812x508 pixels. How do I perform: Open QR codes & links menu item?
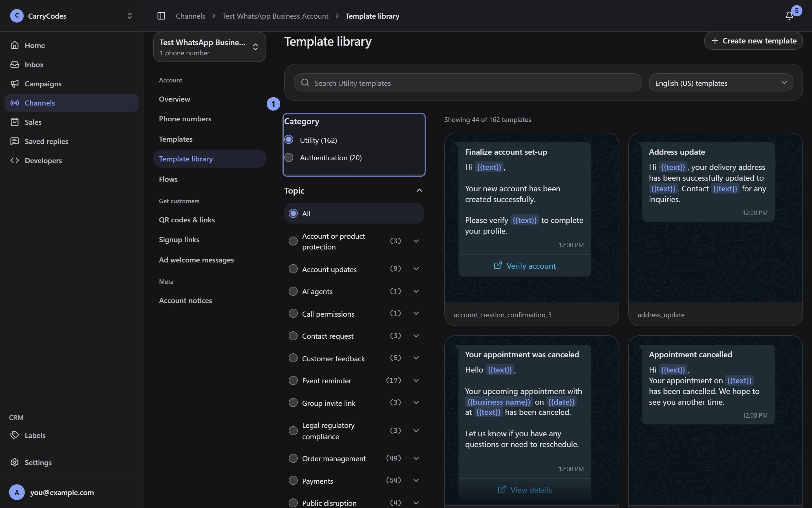pyautogui.click(x=210, y=220)
